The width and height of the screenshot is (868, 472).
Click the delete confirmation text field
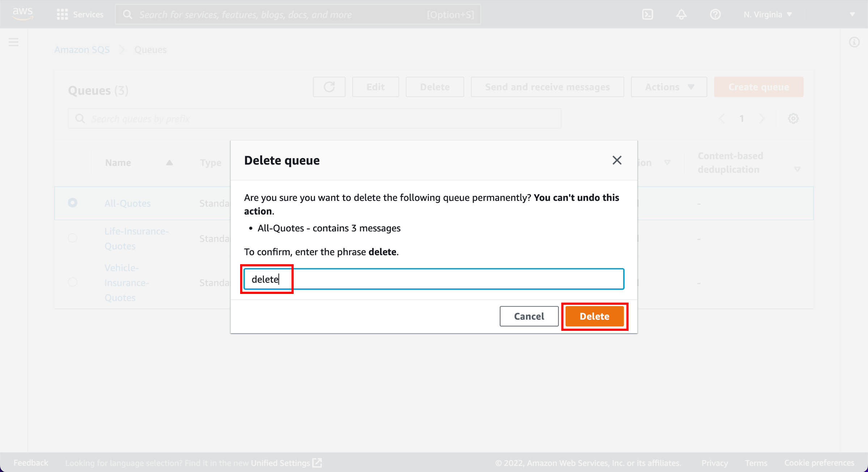click(x=434, y=279)
